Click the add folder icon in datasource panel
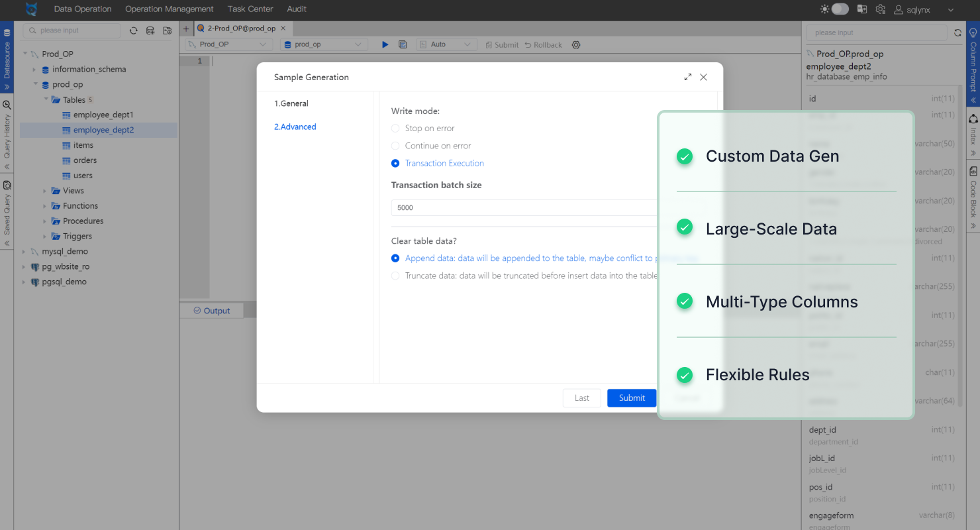The image size is (980, 530). [167, 30]
